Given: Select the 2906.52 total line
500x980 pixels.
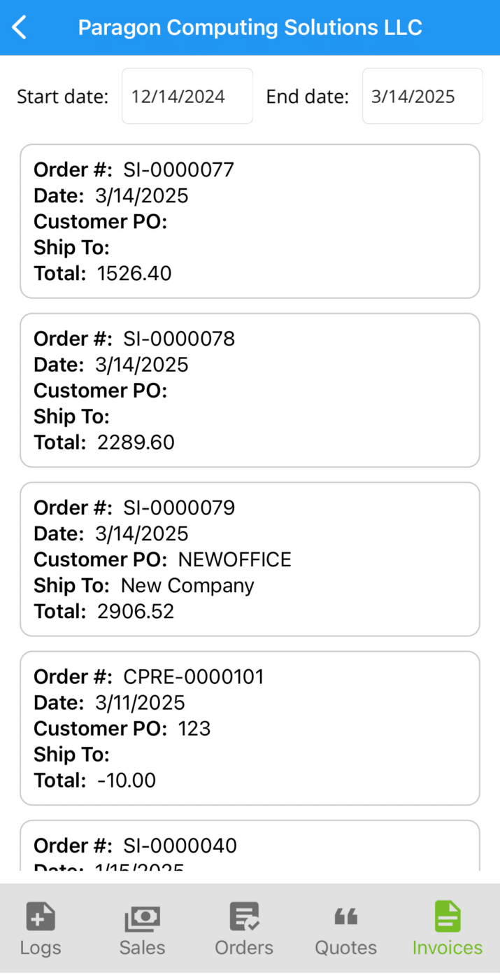Looking at the screenshot, I should coord(104,612).
